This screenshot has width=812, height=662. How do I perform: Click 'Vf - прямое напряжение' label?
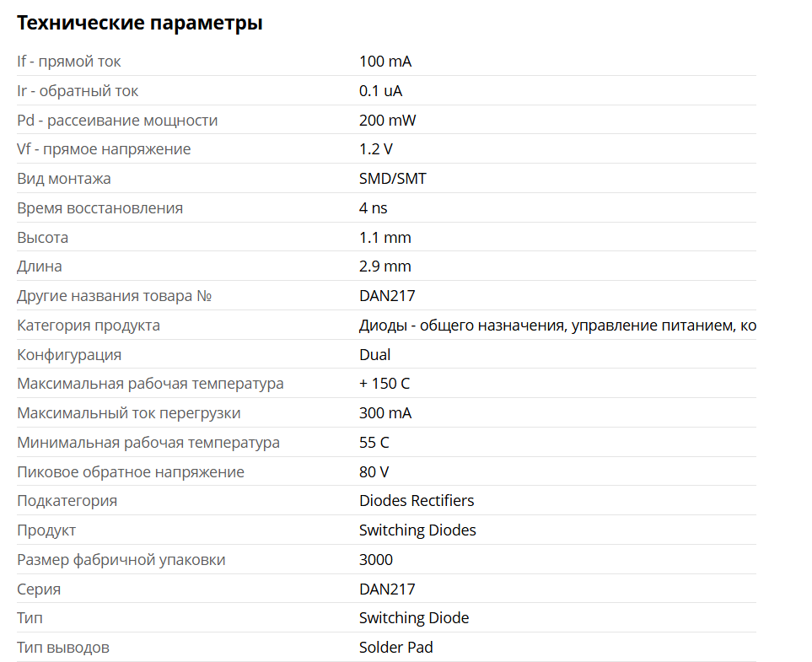104,149
